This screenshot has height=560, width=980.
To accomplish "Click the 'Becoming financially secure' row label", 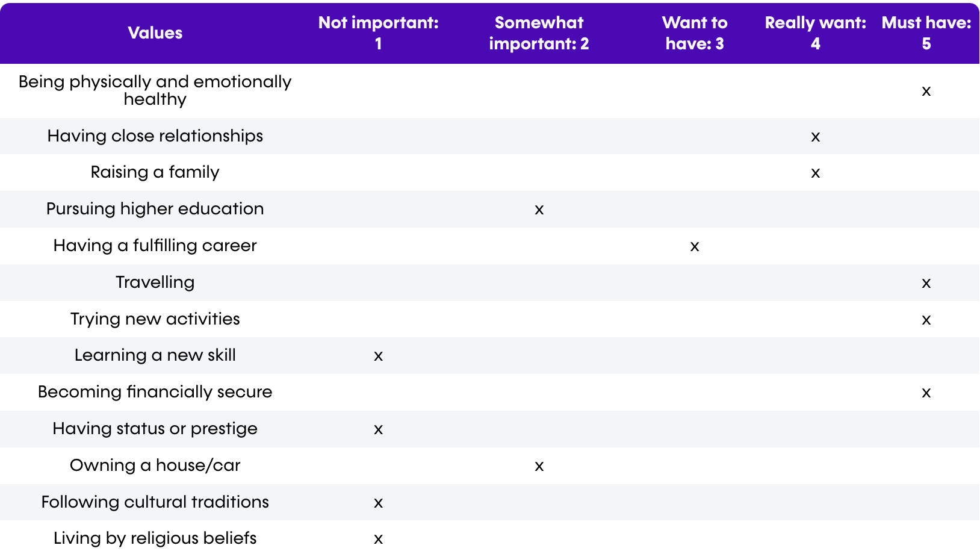I will [155, 392].
